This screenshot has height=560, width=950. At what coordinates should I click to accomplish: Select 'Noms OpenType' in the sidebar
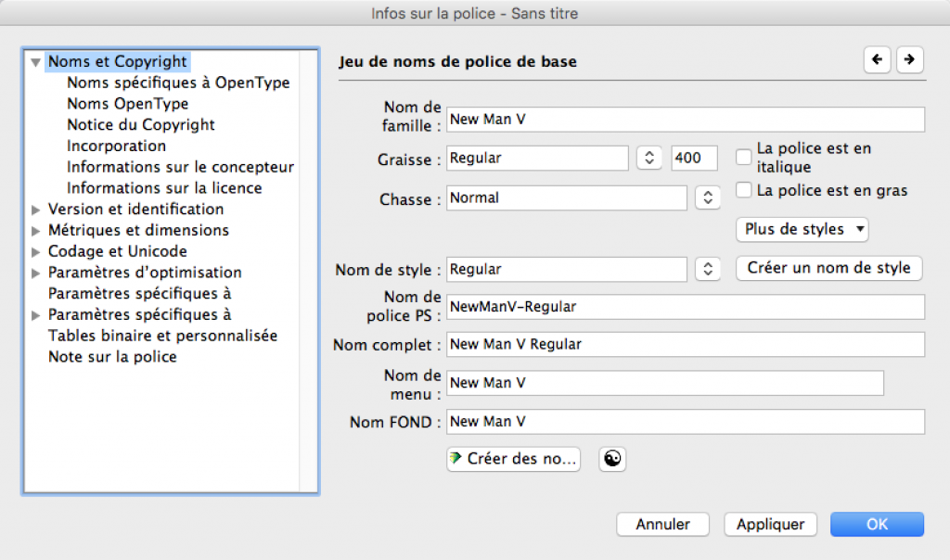[127, 104]
